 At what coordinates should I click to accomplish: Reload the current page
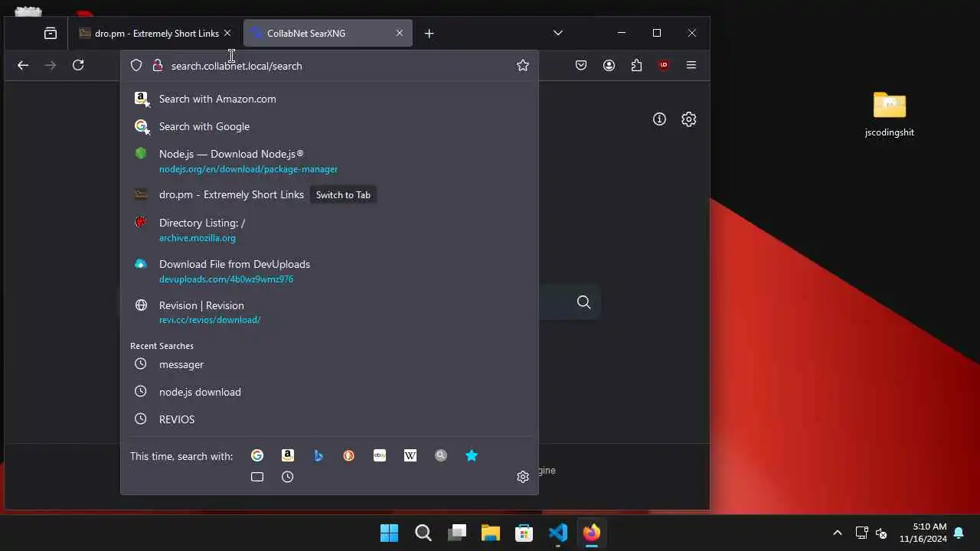78,65
